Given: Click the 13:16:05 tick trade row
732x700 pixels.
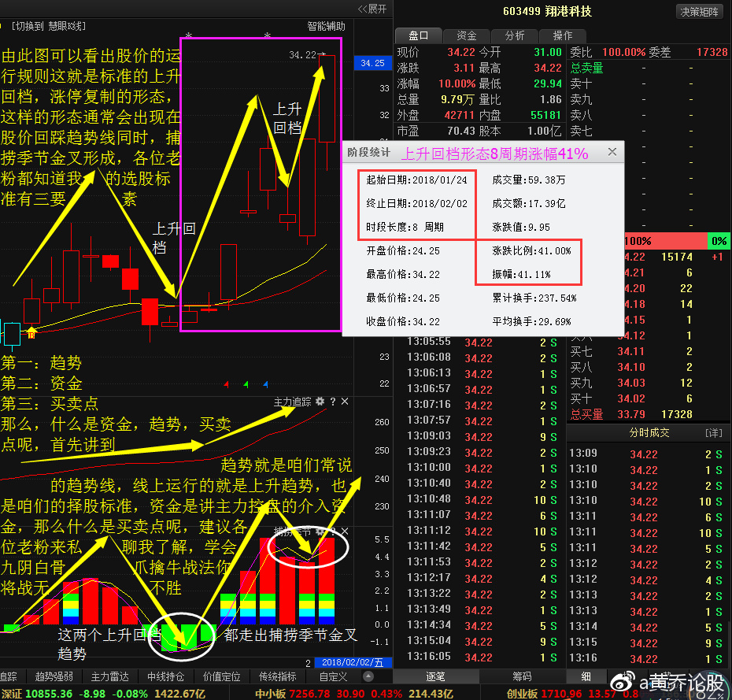Looking at the screenshot, I should click(480, 657).
